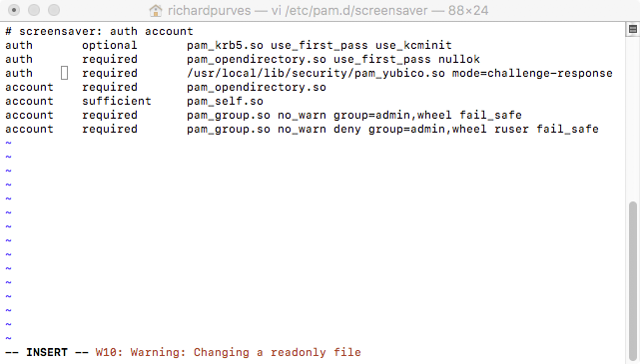Click the comment line '# screensaver: auth account'
The width and height of the screenshot is (640, 364).
99,31
